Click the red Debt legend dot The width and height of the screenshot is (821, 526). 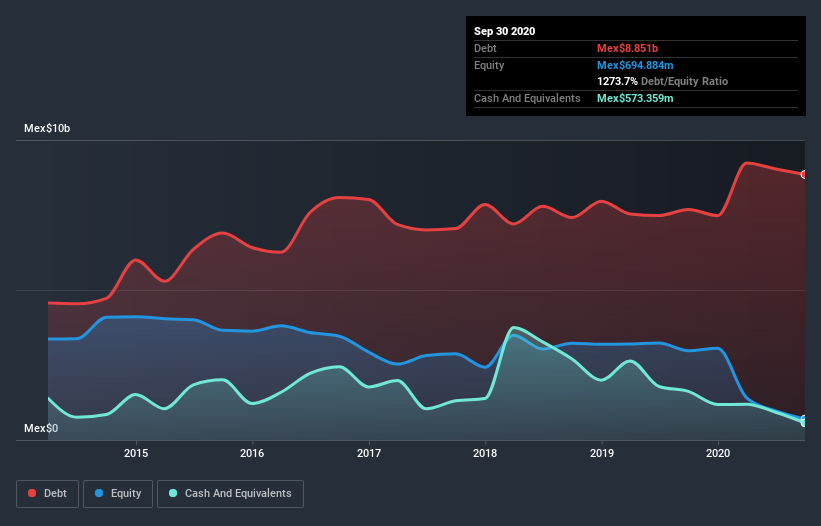(x=32, y=493)
